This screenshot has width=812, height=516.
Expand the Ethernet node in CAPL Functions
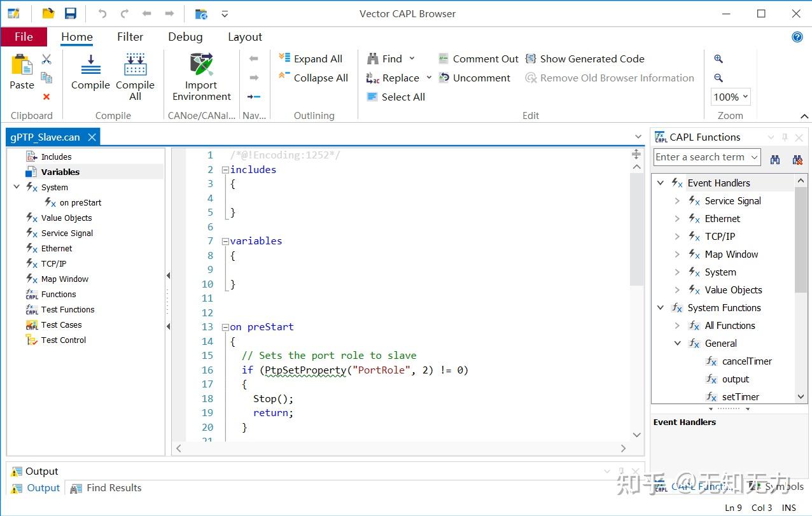[x=677, y=219]
